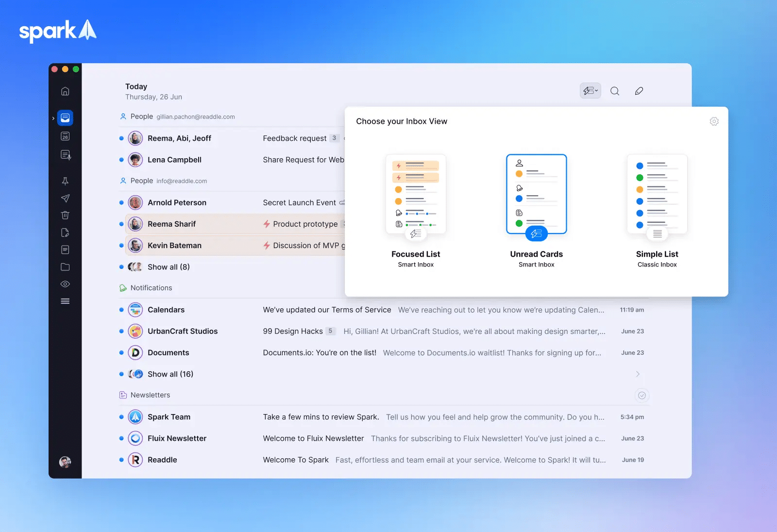Click the UrbanCraft Studios sender avatar
777x532 pixels.
[x=135, y=331]
